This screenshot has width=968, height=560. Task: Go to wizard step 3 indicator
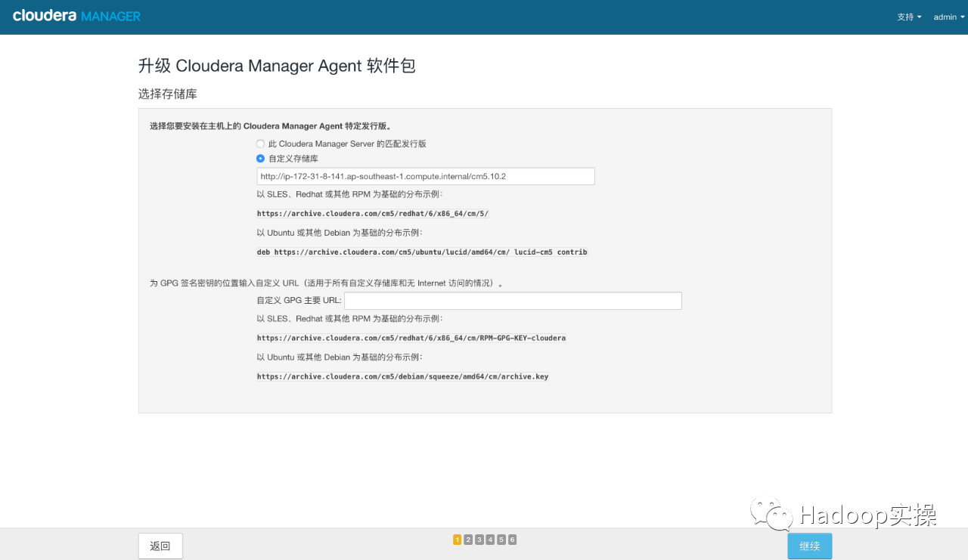479,540
